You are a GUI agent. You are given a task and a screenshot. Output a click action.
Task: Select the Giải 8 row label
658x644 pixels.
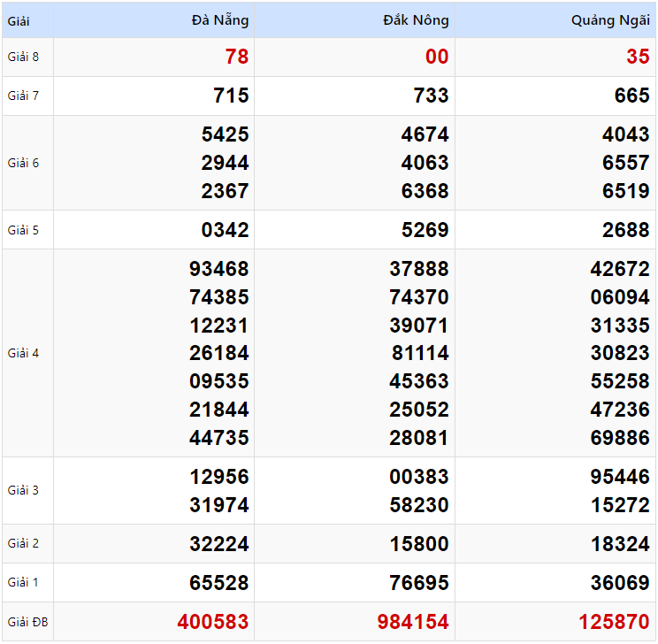tap(24, 57)
